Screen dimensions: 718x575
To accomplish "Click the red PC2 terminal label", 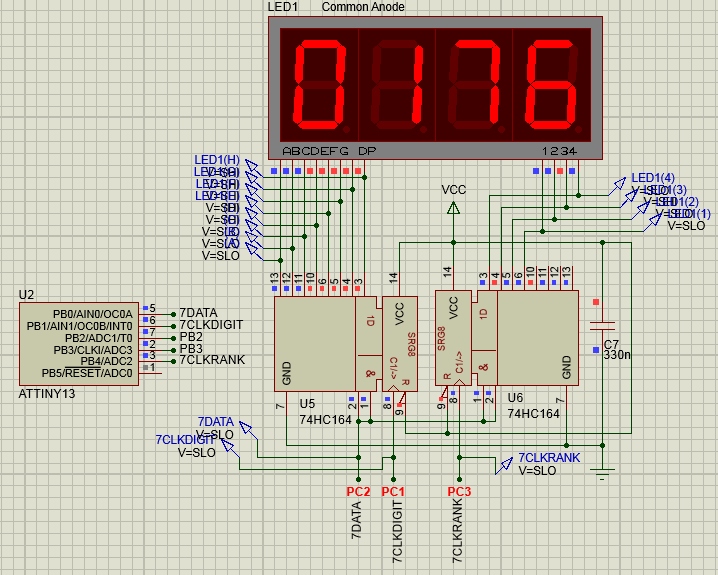I will 357,492.
